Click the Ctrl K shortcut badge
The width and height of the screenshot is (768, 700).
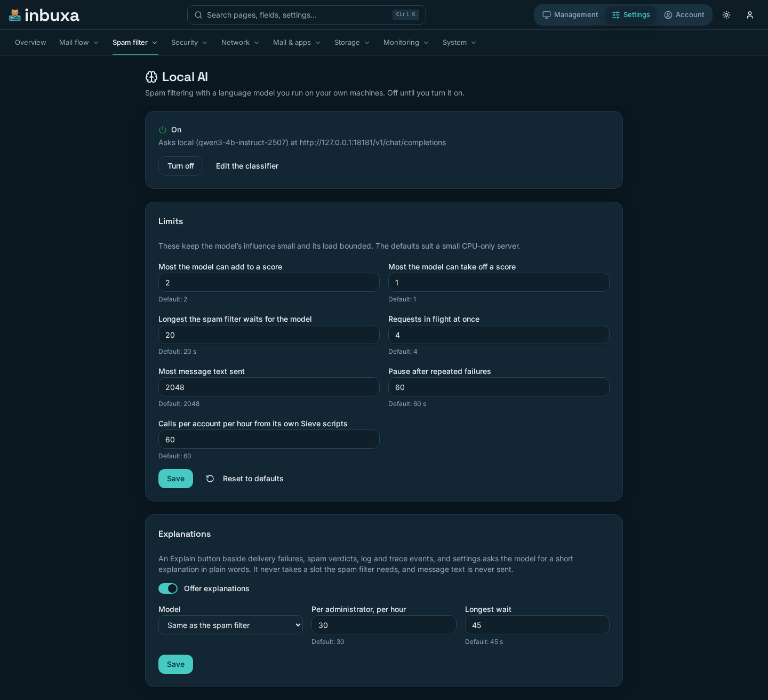coord(406,15)
